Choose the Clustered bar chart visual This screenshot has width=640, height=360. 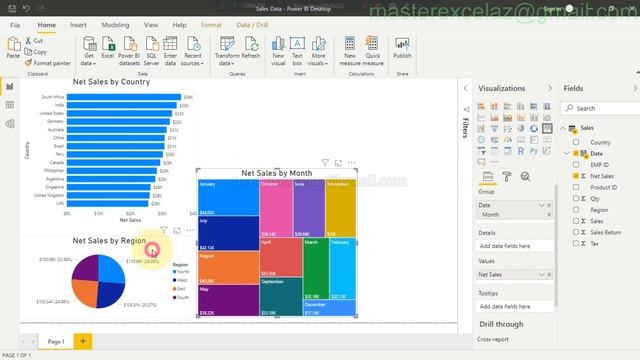(x=507, y=106)
